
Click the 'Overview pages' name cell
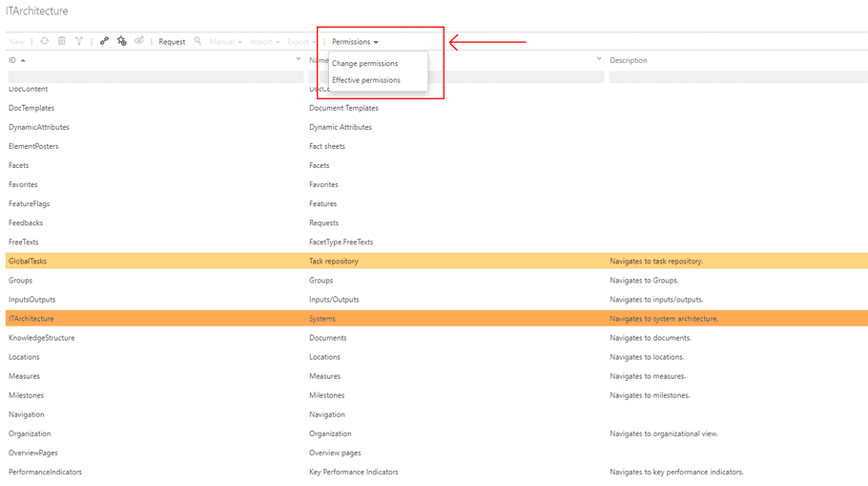click(x=335, y=453)
